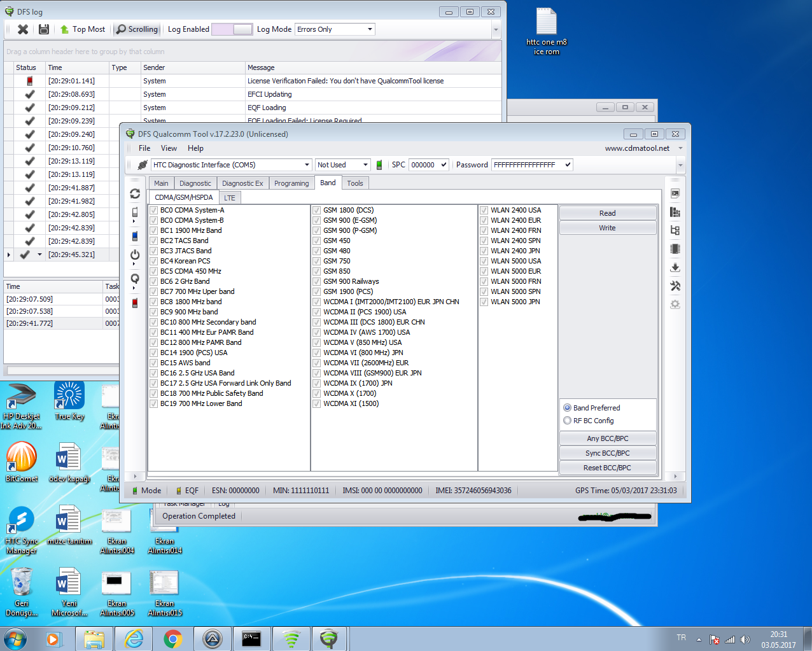Open the Help menu
Image resolution: width=812 pixels, height=651 pixels.
[x=195, y=148]
